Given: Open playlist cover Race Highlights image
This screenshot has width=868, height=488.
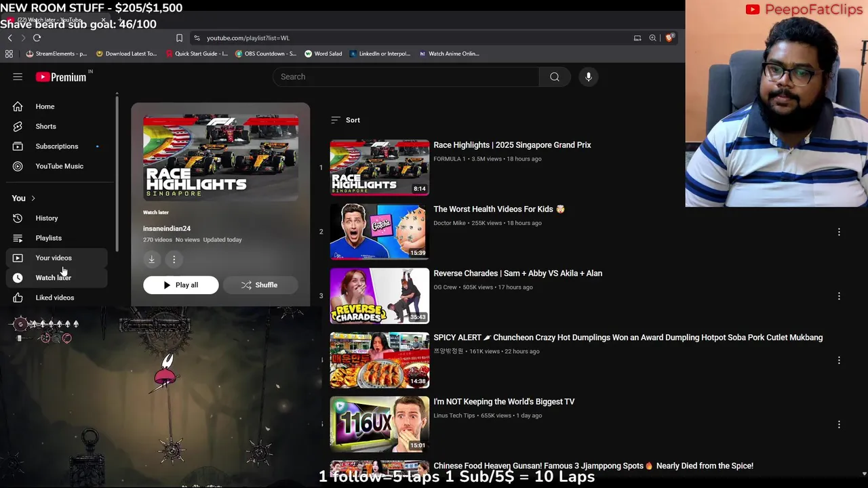Looking at the screenshot, I should [220, 158].
